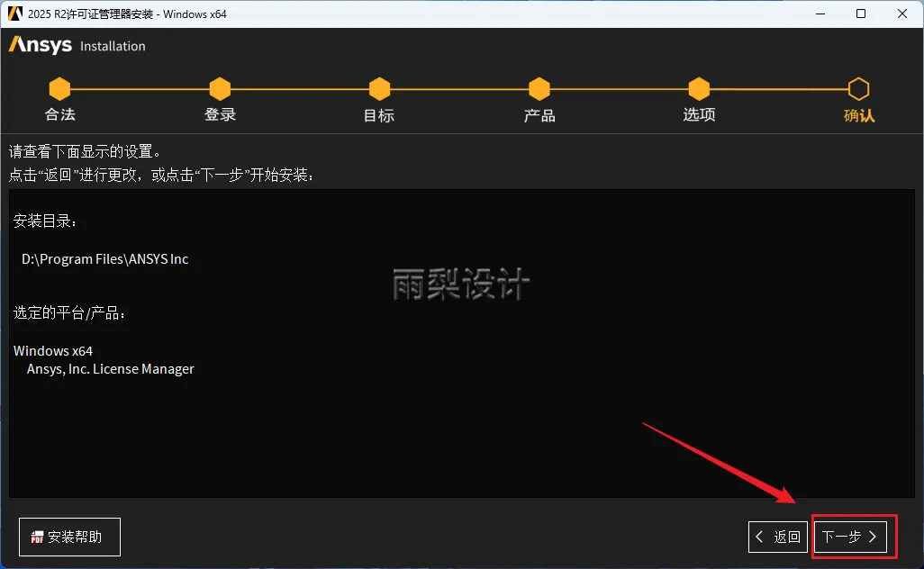Click the 选项 step hexagon
Image resolution: width=924 pixels, height=569 pixels.
699,89
